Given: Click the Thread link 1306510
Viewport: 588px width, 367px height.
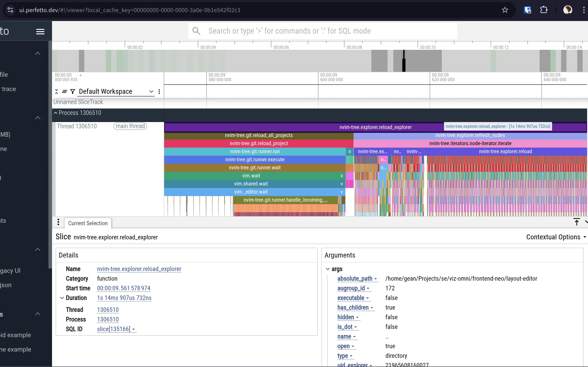Looking at the screenshot, I should click(108, 310).
